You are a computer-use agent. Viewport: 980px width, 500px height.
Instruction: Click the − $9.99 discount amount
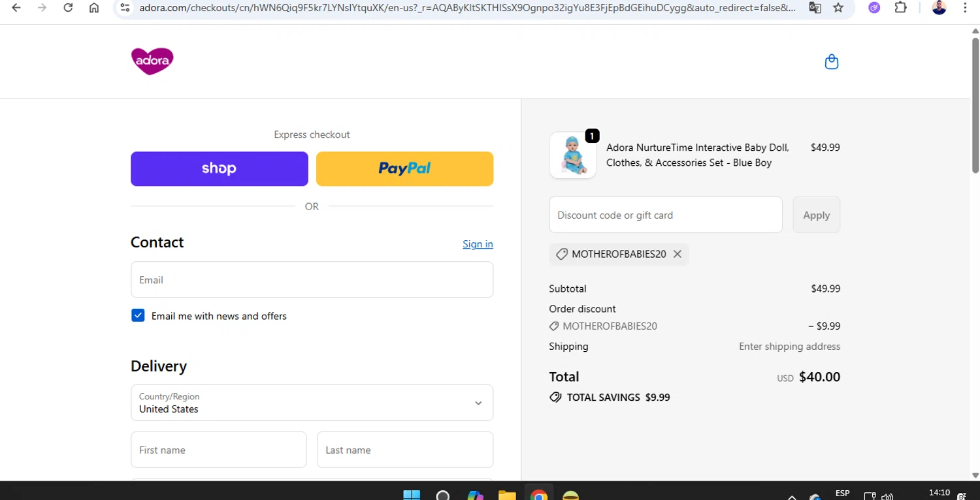click(824, 326)
